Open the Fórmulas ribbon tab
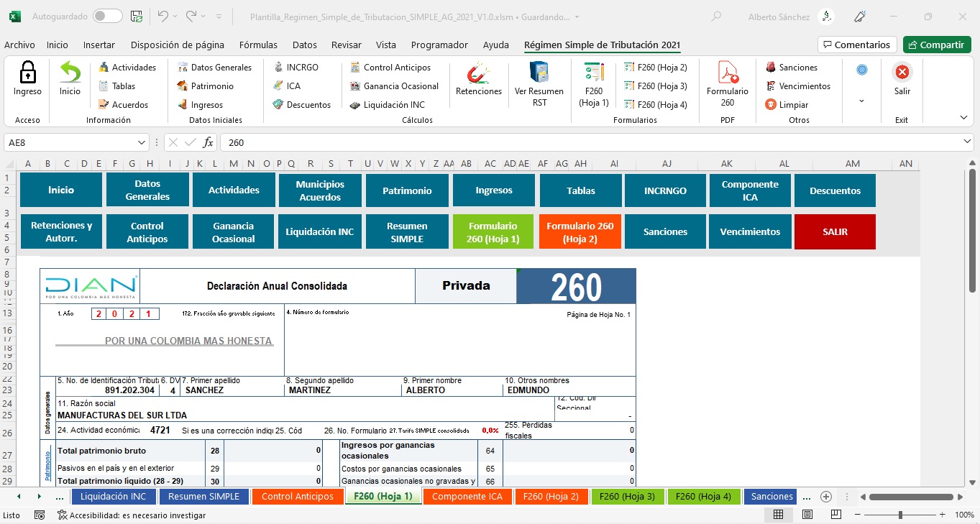This screenshot has width=980, height=524. click(258, 45)
